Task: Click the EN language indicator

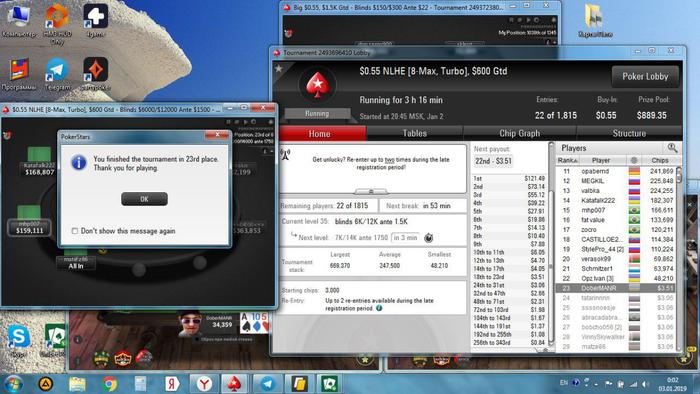Action: point(564,383)
